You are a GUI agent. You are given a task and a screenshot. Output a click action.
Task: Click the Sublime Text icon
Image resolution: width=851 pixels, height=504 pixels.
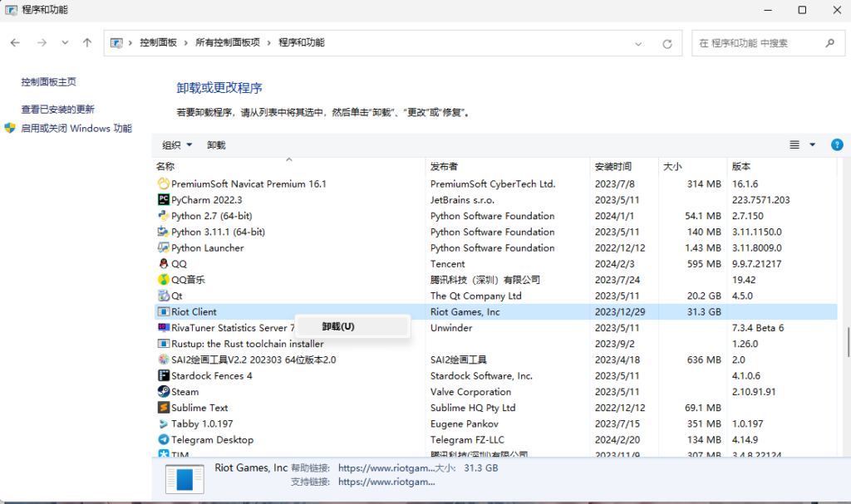[164, 408]
